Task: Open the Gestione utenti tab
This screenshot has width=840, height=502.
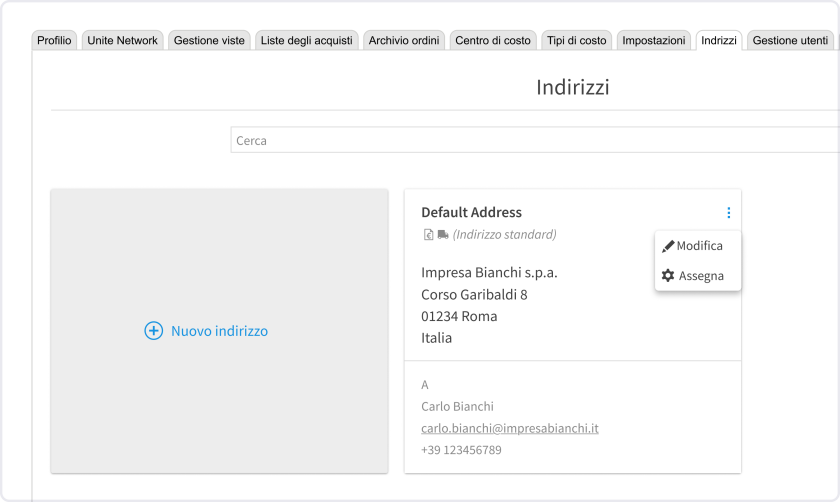Action: coord(790,41)
